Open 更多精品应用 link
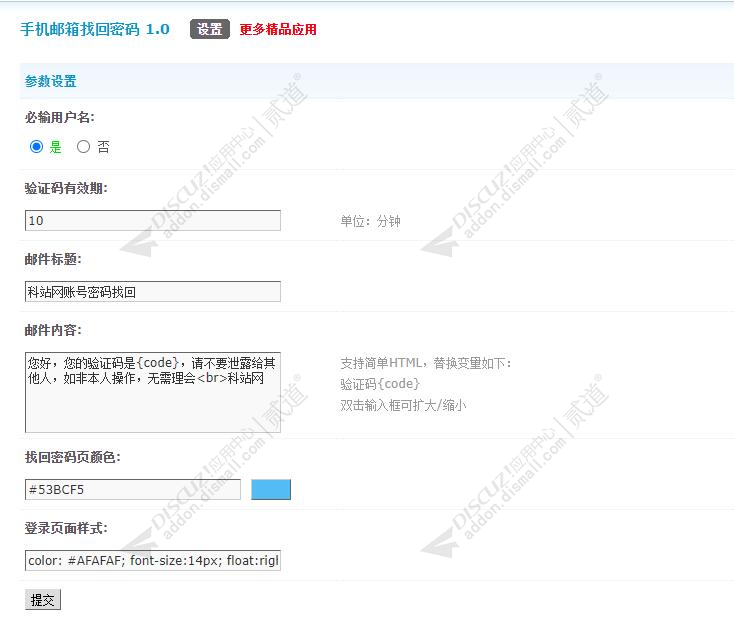The height and width of the screenshot is (642, 734). pyautogui.click(x=278, y=30)
